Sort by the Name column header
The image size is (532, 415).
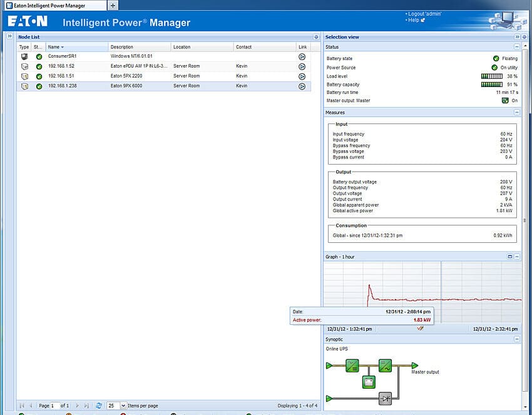[77, 47]
